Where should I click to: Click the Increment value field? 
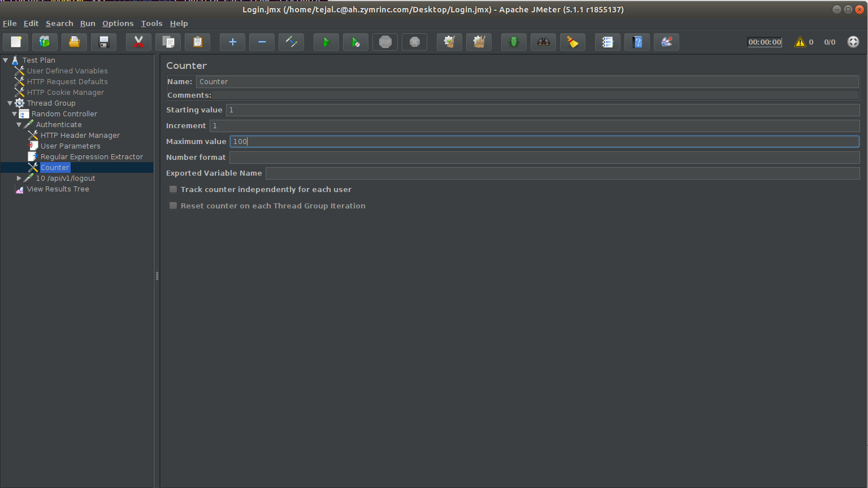pyautogui.click(x=535, y=125)
